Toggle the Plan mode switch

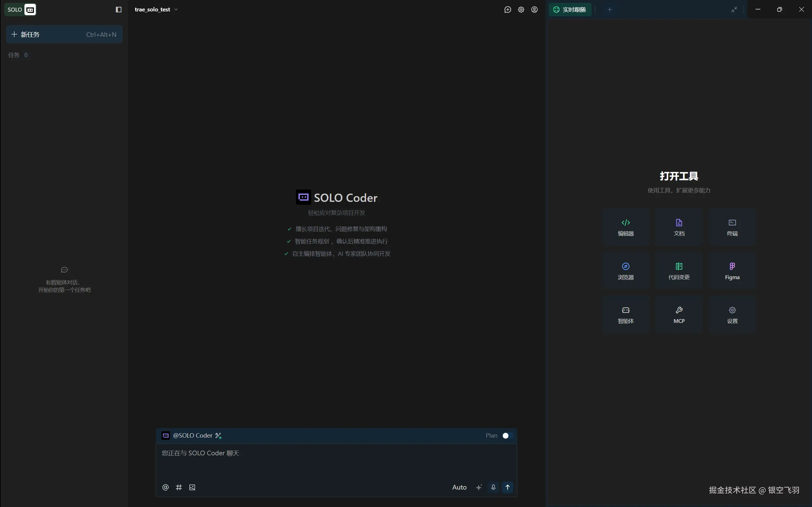click(x=507, y=436)
